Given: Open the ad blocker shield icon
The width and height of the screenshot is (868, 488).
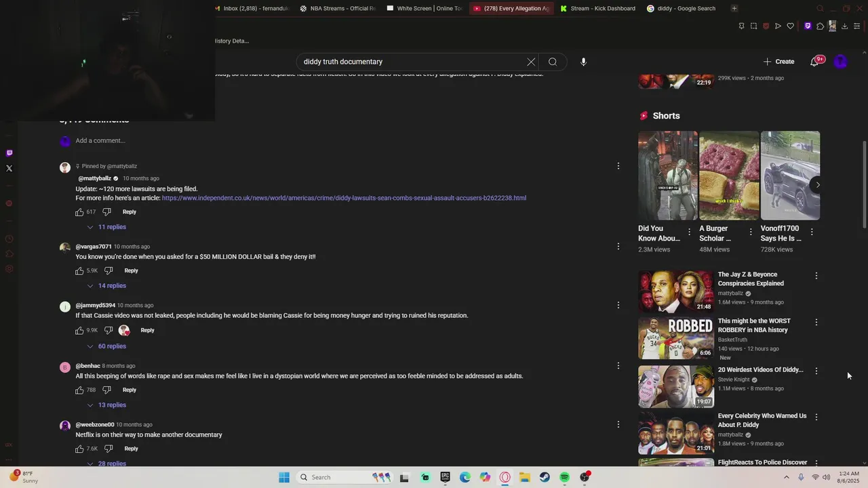Looking at the screenshot, I should click(x=766, y=26).
